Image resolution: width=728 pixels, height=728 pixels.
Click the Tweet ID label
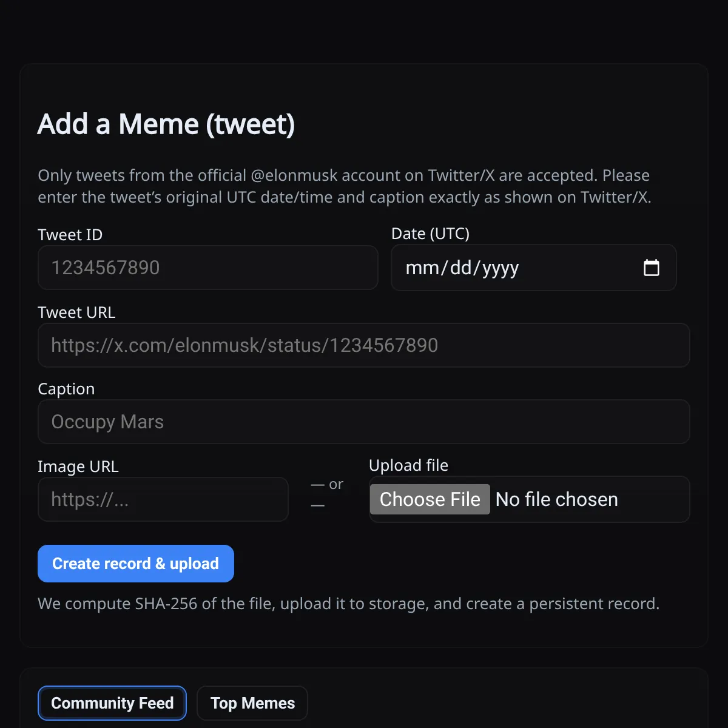pos(70,235)
